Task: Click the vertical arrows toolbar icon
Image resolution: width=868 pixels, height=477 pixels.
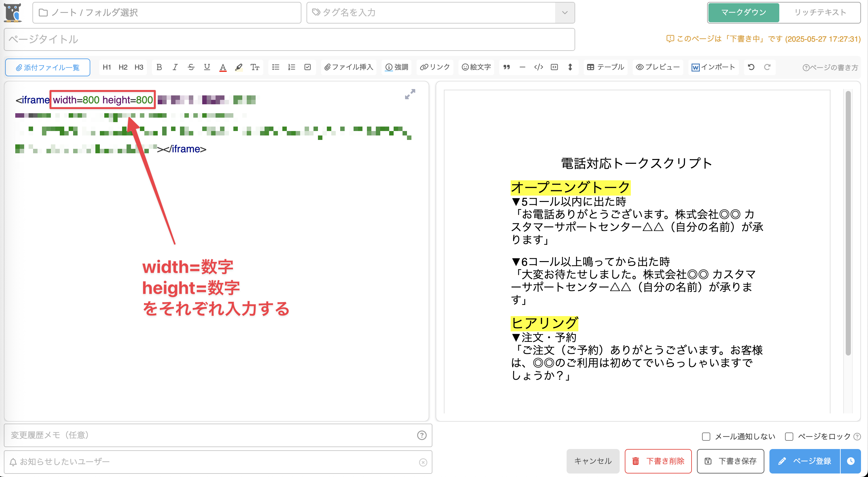Action: click(x=570, y=67)
